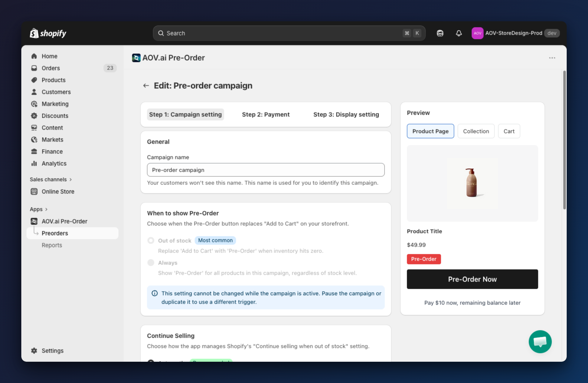This screenshot has width=588, height=383.
Task: Click the "Pay $10 now, remaining balance later" text
Action: click(x=472, y=303)
